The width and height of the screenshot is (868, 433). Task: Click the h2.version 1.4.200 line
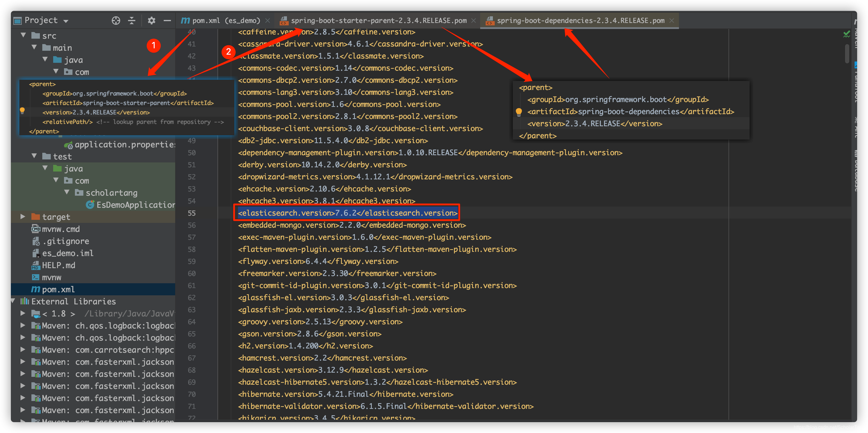click(x=305, y=346)
